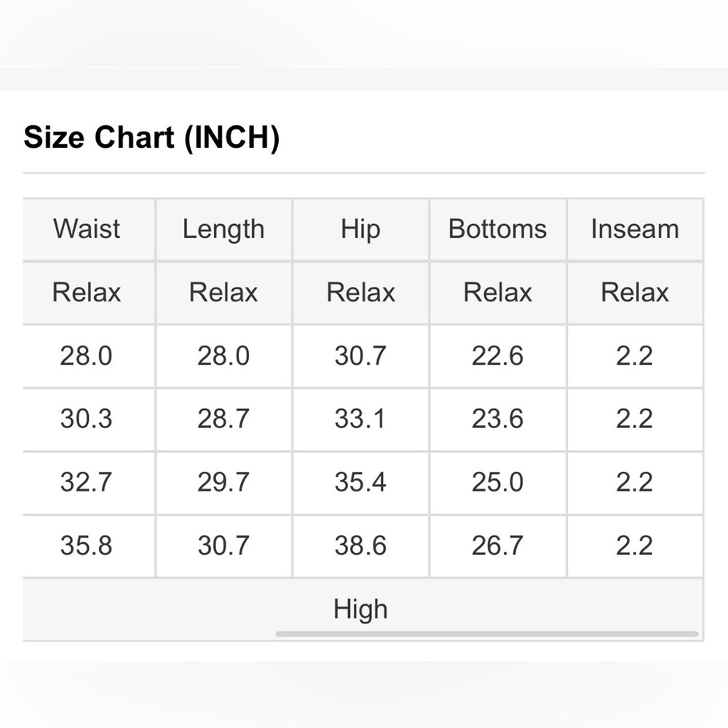This screenshot has height=728, width=728.
Task: Click waist value 35.8
Action: pyautogui.click(x=87, y=545)
